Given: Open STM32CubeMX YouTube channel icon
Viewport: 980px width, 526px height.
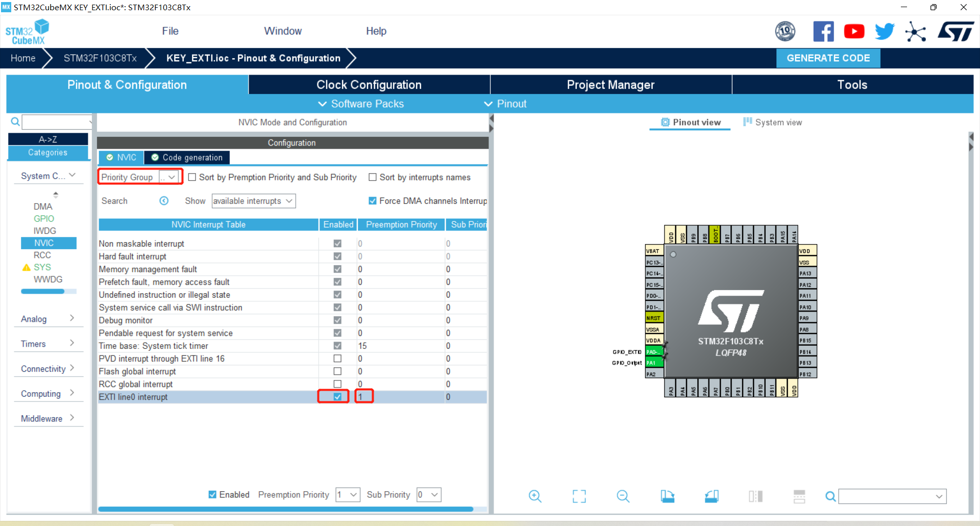Looking at the screenshot, I should click(x=854, y=31).
